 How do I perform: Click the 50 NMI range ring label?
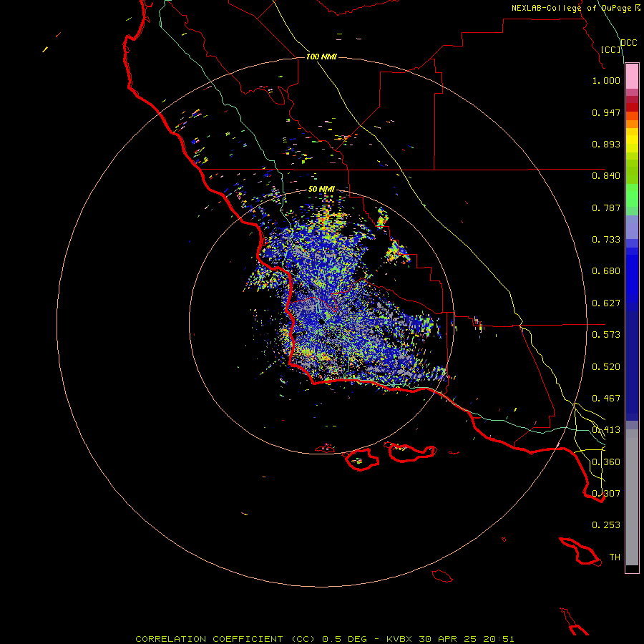[321, 190]
